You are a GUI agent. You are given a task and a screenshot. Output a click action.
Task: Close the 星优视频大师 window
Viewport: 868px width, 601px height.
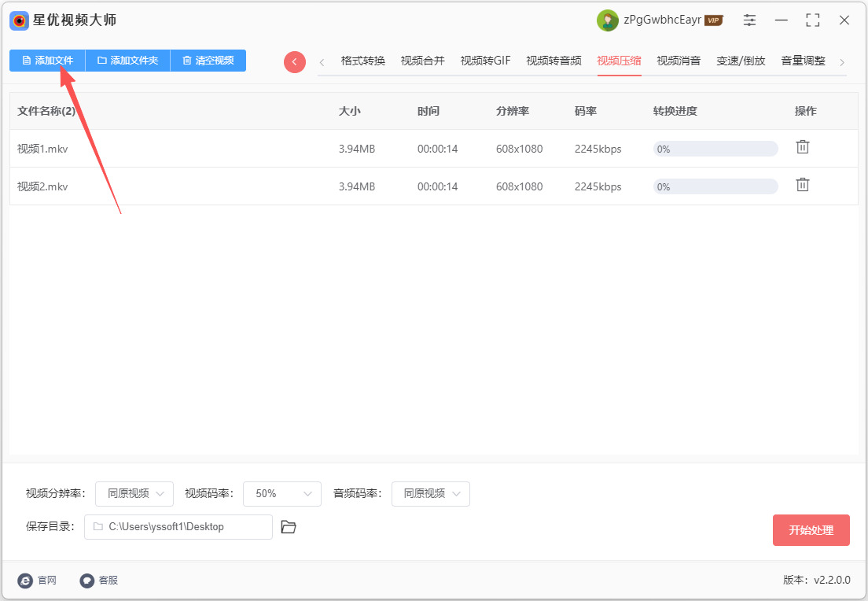844,20
